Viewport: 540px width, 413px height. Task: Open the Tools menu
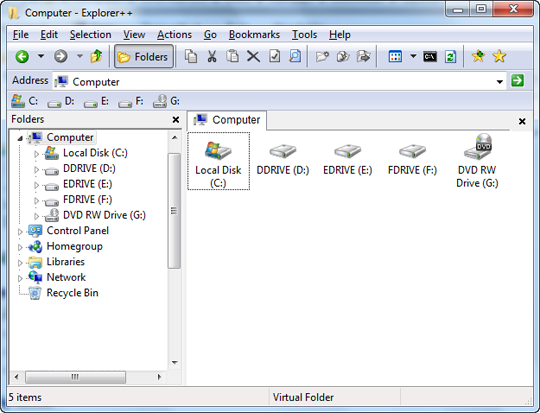coord(304,35)
